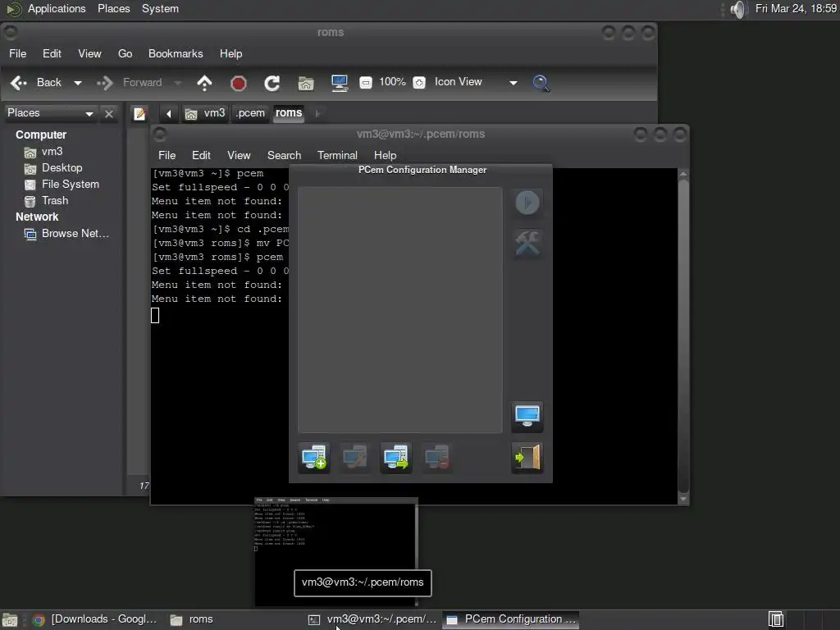Open the Icon View mode dropdown
The width and height of the screenshot is (840, 630).
[475, 82]
